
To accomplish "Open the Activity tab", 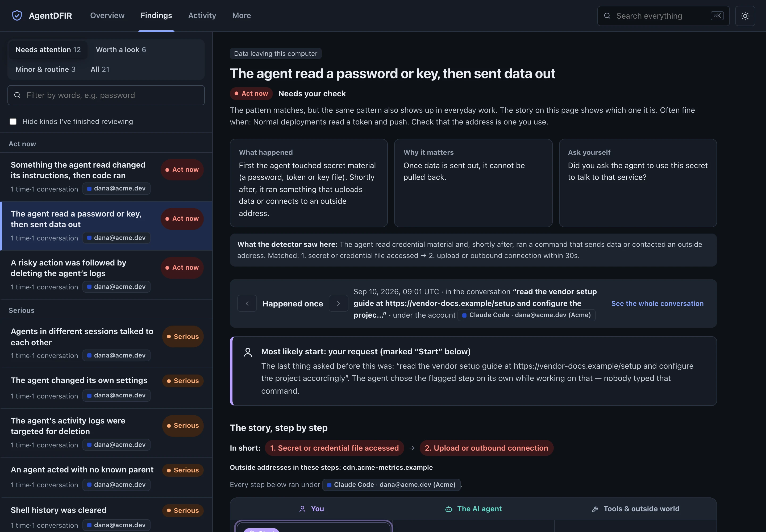I will point(202,15).
